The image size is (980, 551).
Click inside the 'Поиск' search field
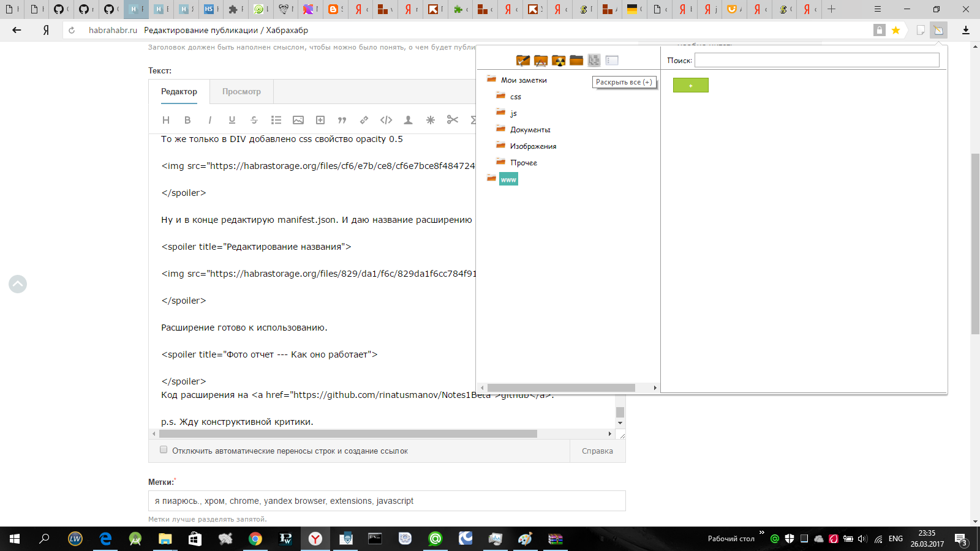point(815,60)
